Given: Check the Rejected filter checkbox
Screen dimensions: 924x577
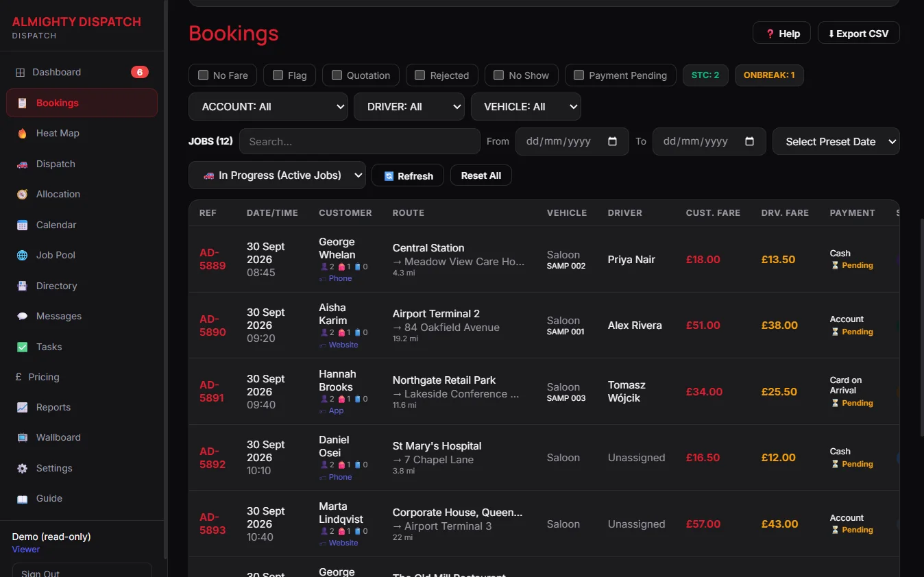Looking at the screenshot, I should coord(420,75).
